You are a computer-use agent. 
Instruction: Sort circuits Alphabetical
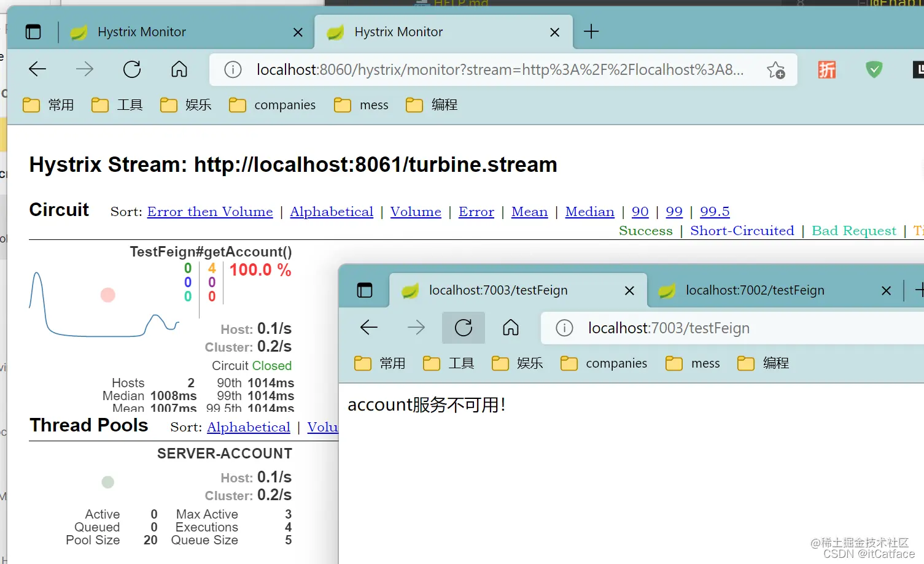332,212
